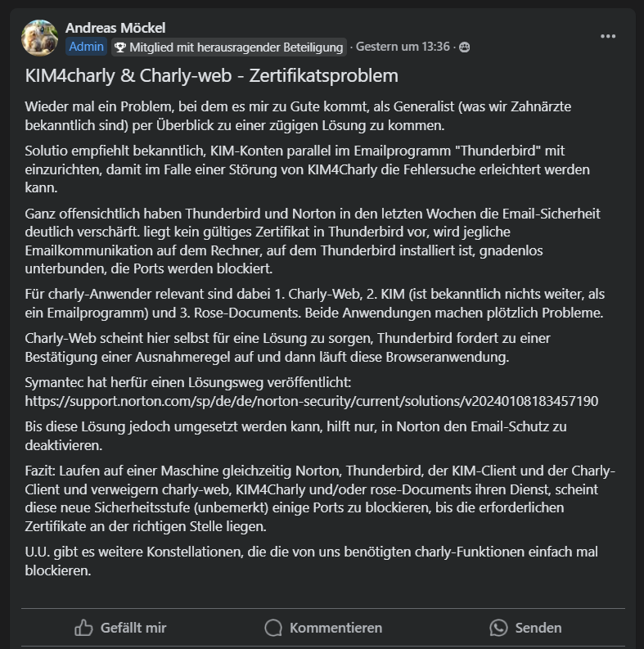
Task: Click the closing paragraph starting "U.U. gibt es weitere"
Action: (x=311, y=561)
